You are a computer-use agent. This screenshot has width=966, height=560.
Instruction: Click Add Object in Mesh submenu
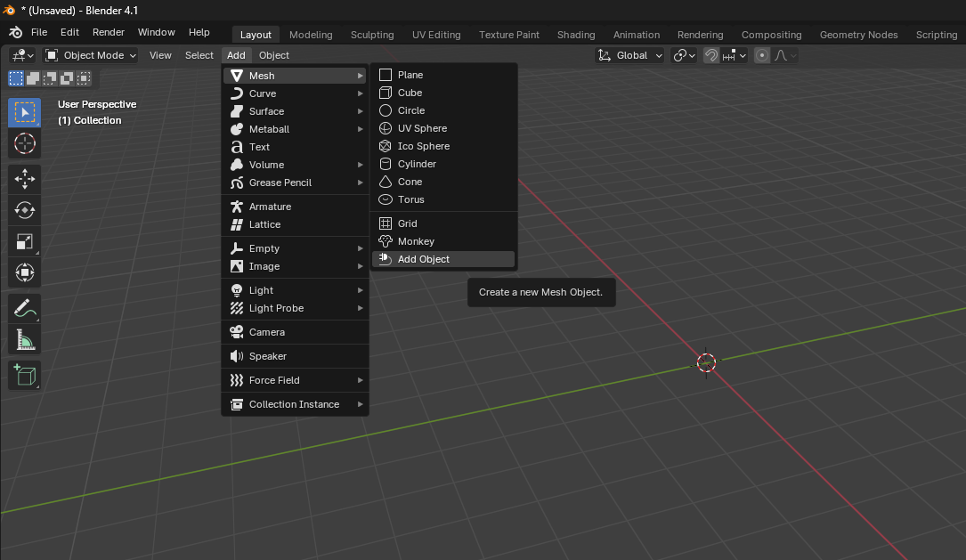click(x=443, y=259)
